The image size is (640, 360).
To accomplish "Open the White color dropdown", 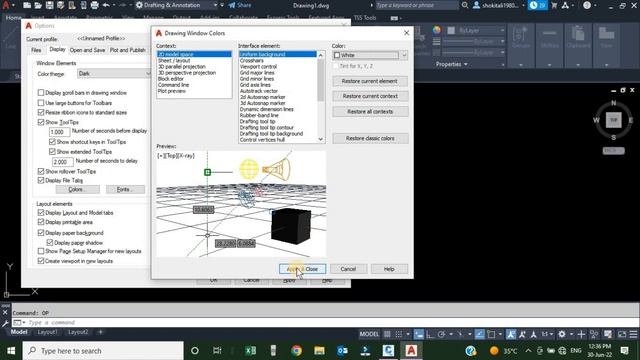I will pyautogui.click(x=404, y=55).
